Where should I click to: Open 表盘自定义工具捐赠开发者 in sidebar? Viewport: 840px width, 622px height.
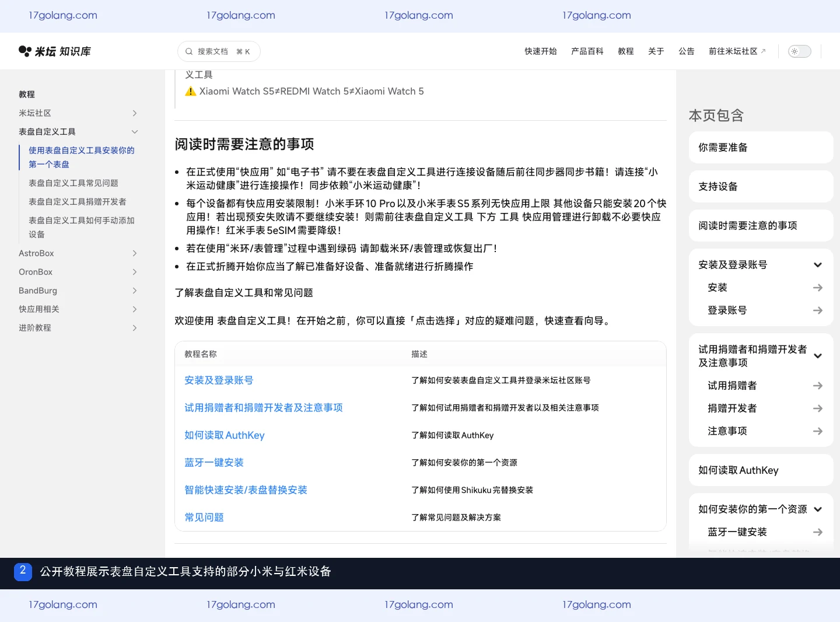click(x=78, y=202)
